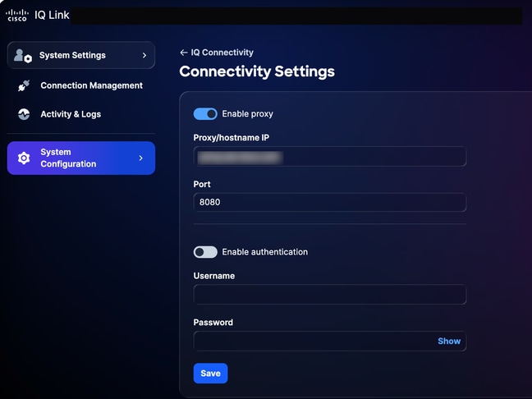Click the Connection Management plug icon
532x399 pixels.
(x=24, y=86)
